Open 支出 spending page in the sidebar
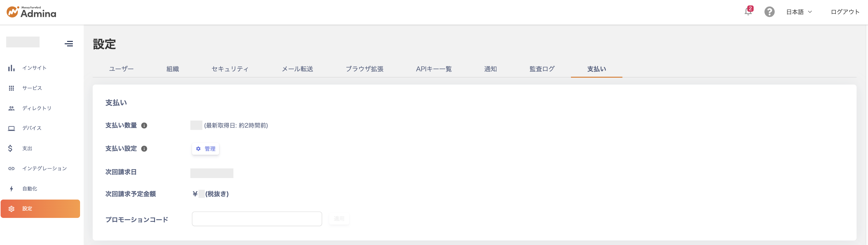Screen dimensions: 868x245 pos(27,148)
